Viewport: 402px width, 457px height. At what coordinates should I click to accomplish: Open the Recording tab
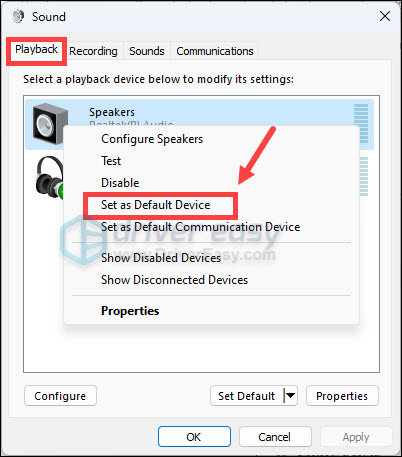click(93, 51)
